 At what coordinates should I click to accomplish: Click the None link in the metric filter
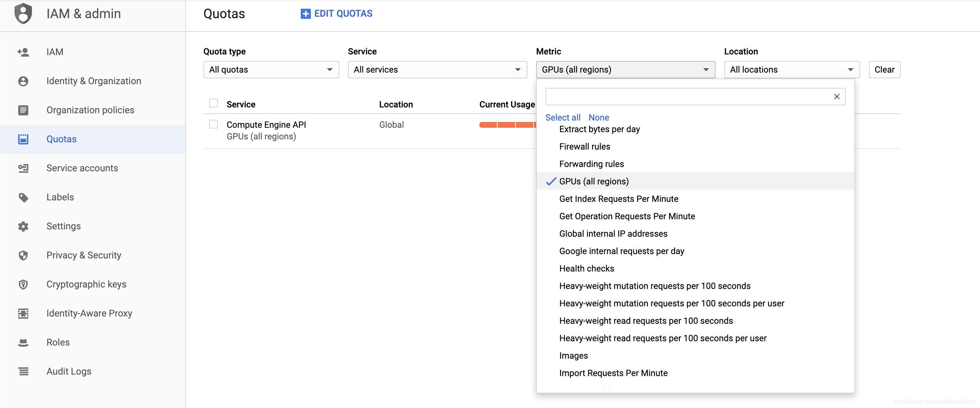pos(598,118)
